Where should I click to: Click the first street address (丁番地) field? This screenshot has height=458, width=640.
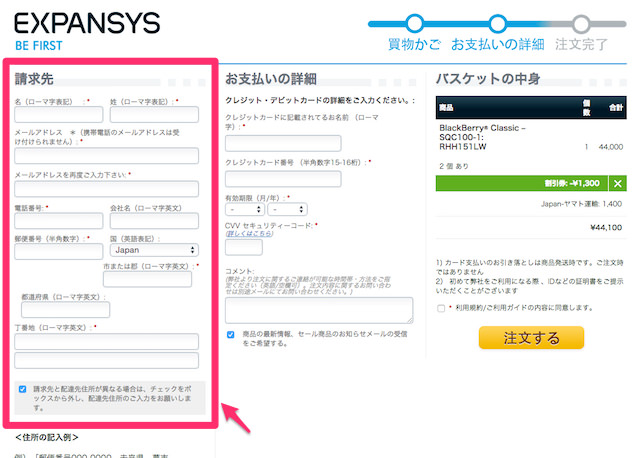coord(107,341)
